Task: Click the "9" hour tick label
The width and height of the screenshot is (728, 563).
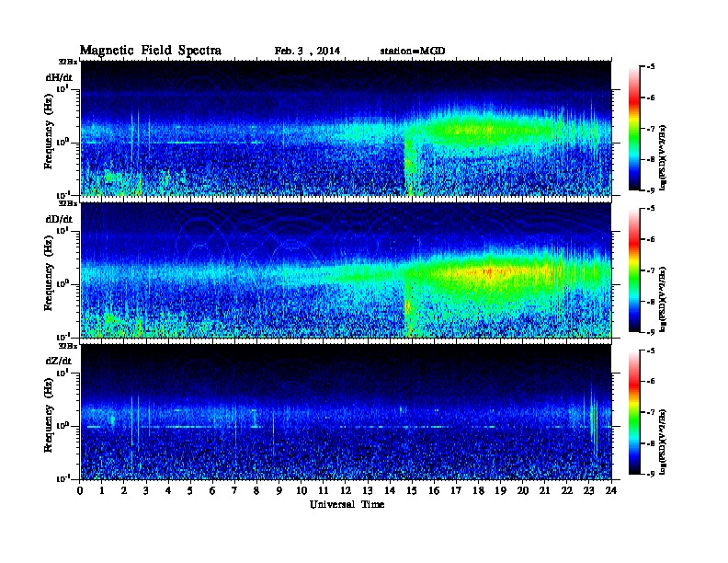Action: click(279, 491)
